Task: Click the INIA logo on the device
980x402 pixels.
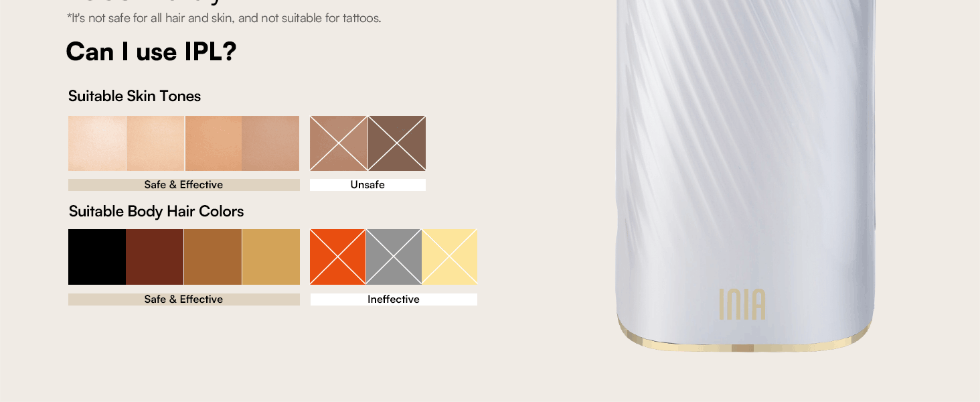Action: [742, 304]
